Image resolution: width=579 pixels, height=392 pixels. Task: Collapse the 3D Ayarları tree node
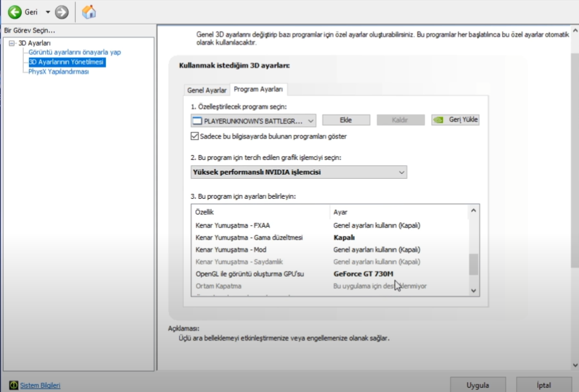click(x=12, y=43)
